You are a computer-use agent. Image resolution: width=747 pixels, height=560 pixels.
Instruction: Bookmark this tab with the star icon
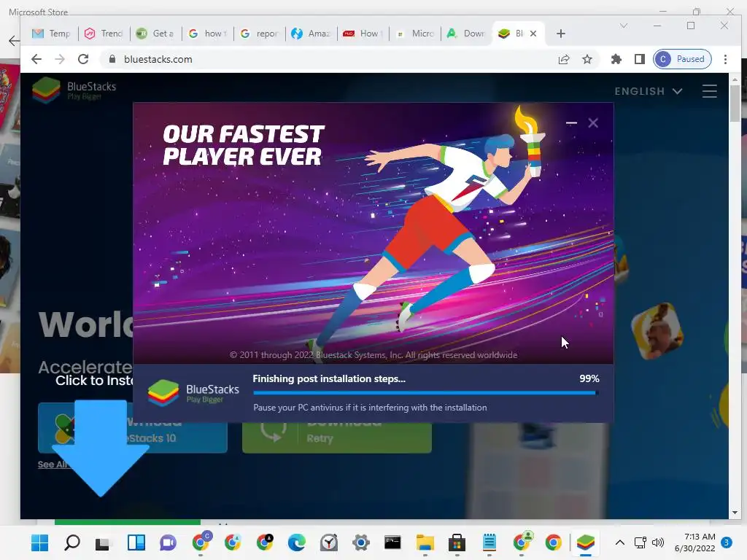587,59
